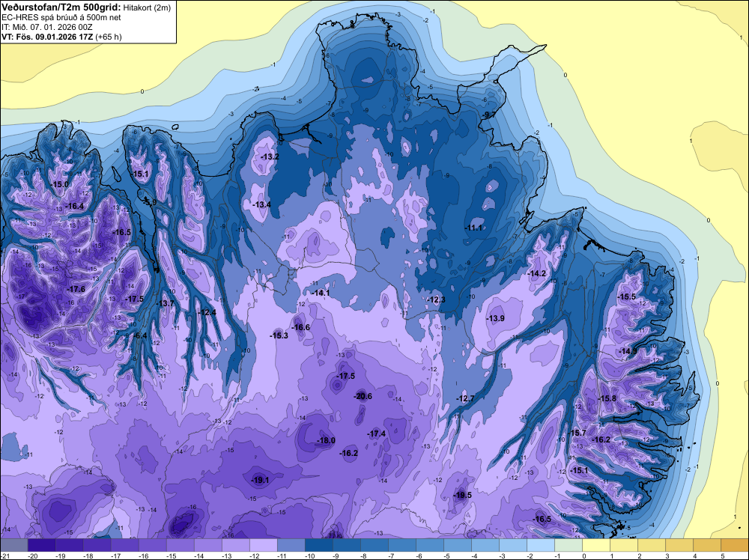This screenshot has height=560, width=749.
Task: Click legend swatch between -2 and -1
Action: pyautogui.click(x=541, y=545)
